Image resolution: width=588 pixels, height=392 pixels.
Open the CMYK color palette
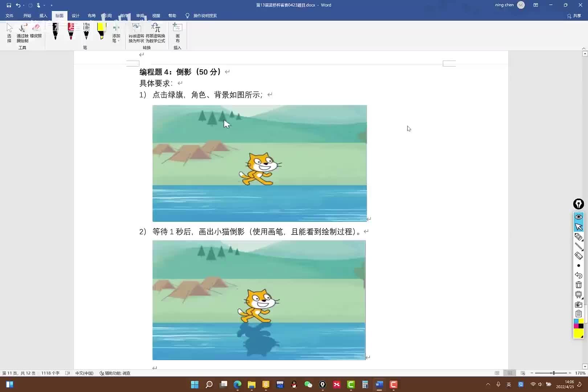point(579,323)
